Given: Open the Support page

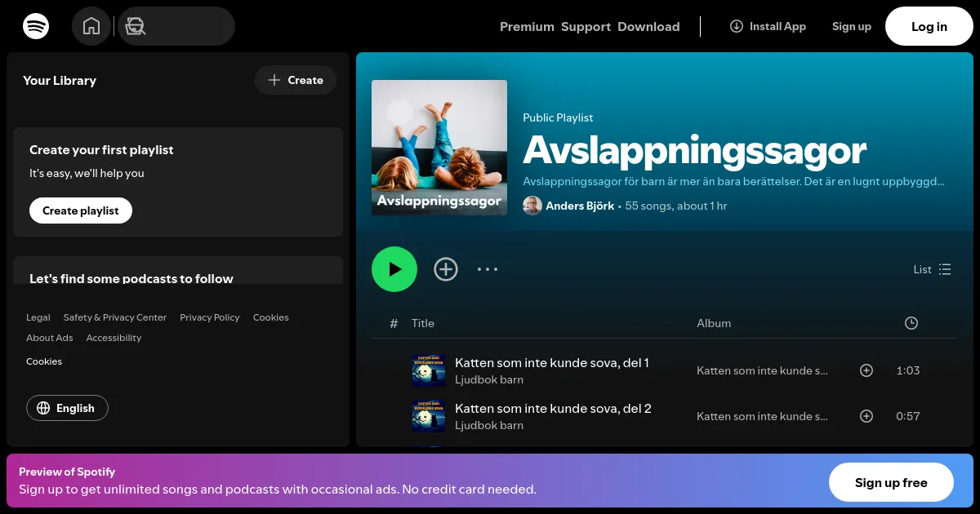Looking at the screenshot, I should (586, 26).
